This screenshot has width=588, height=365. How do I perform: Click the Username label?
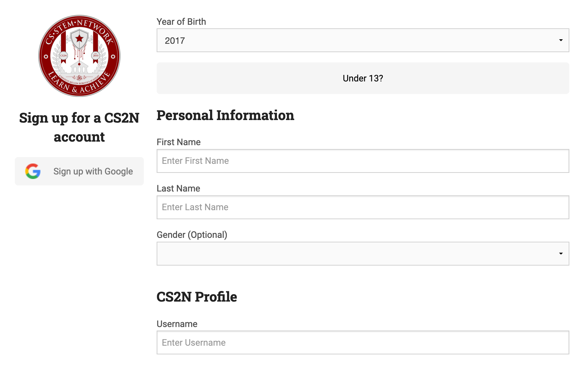pos(177,324)
